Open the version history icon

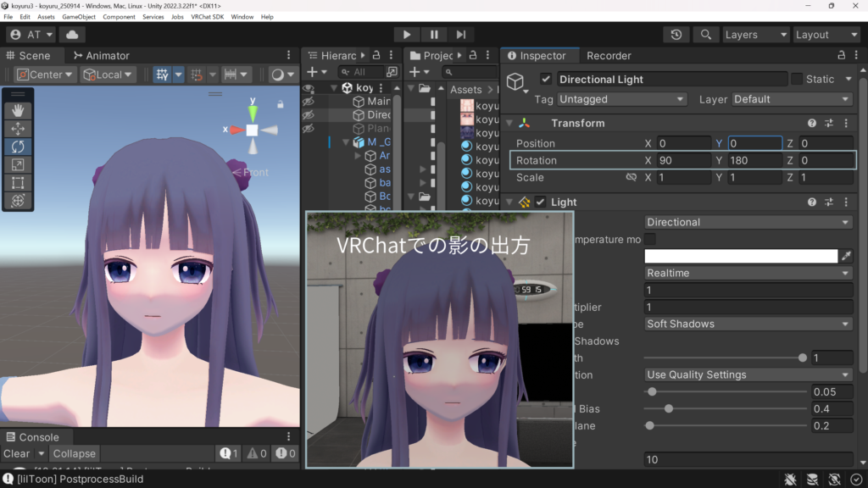(676, 34)
